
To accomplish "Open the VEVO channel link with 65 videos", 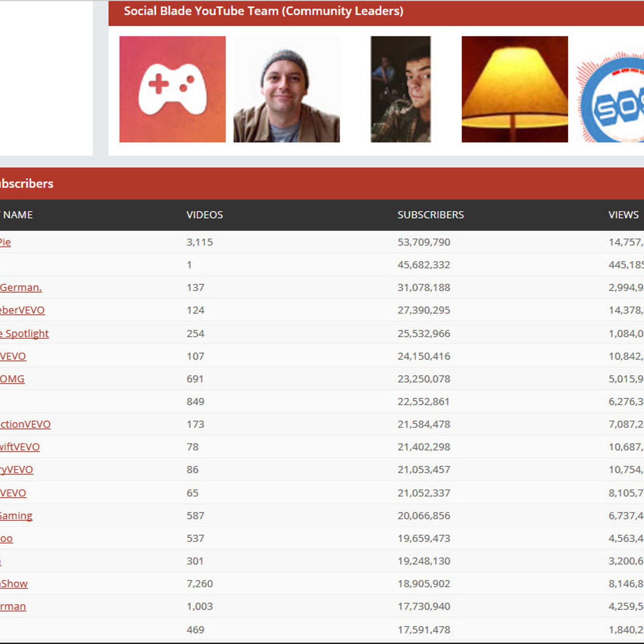I will (x=13, y=493).
